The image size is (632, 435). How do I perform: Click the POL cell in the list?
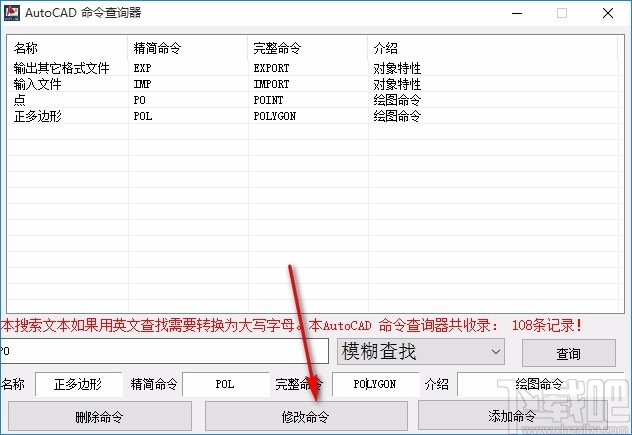[x=143, y=116]
